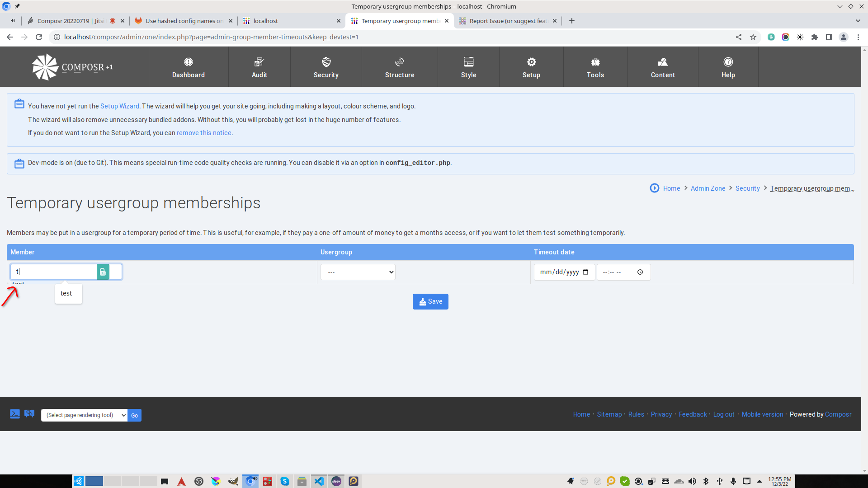The height and width of the screenshot is (488, 868).
Task: Click the Save button
Action: point(430,301)
